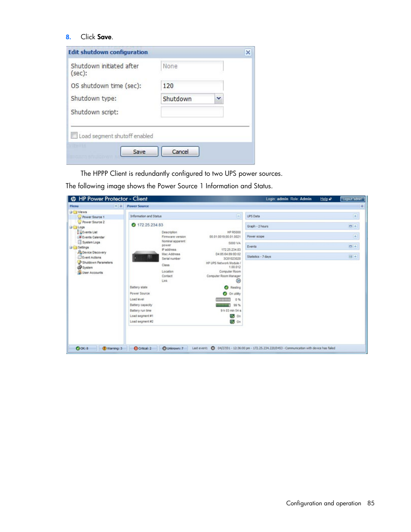Screen dimensions: 411x532
Task: Close the Edit shutdown configuration dialog
Action: [x=248, y=52]
